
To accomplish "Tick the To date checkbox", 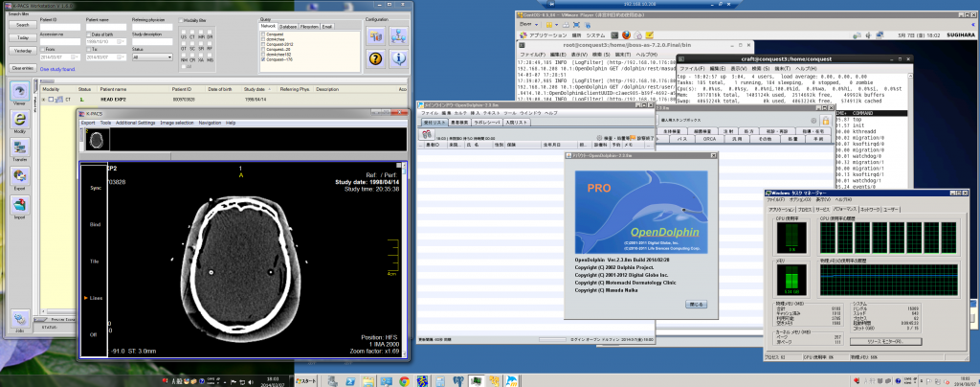I will tap(87, 49).
